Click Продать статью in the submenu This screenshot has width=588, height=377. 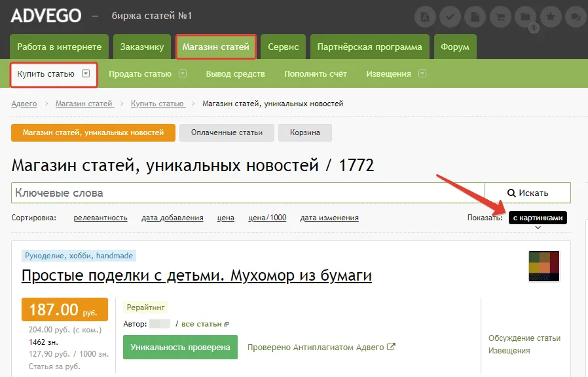pos(140,74)
